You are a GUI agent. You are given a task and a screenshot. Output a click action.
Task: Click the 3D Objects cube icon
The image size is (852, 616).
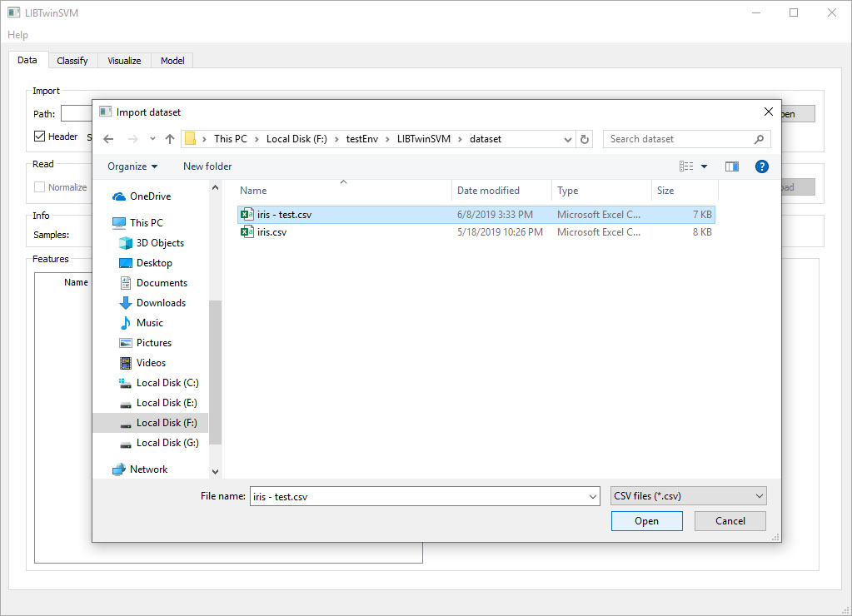coord(126,243)
